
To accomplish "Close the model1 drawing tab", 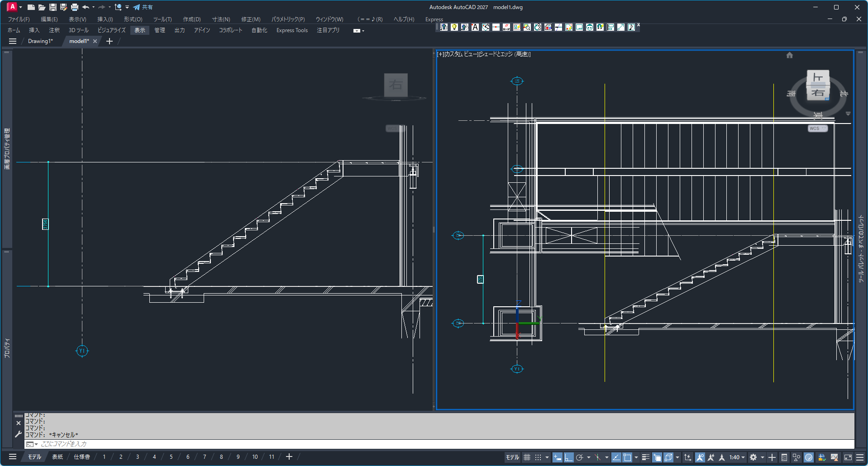I will [x=95, y=41].
